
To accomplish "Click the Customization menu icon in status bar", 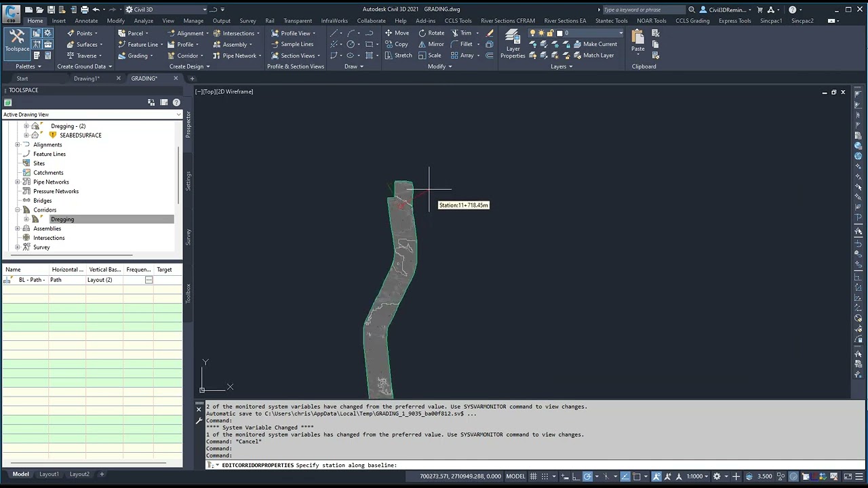I will 859,476.
